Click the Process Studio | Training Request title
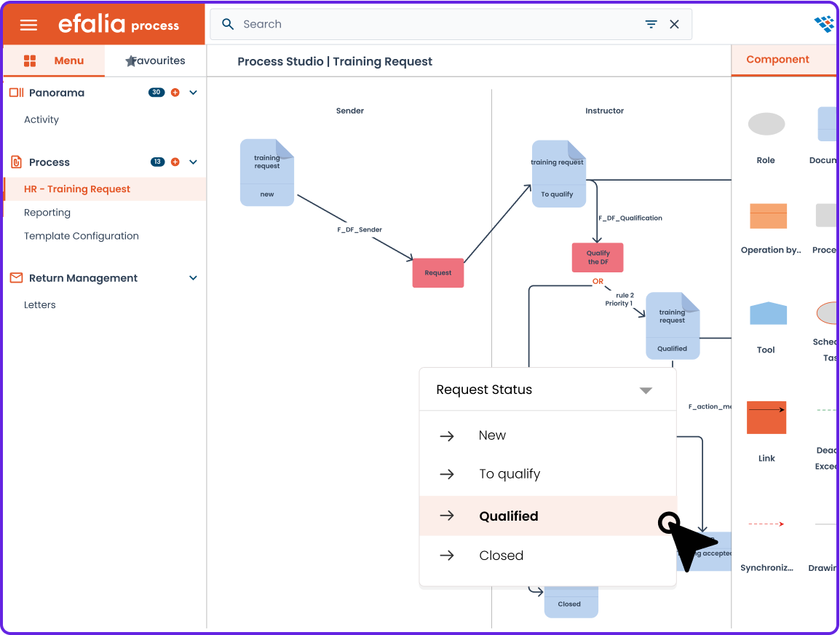The height and width of the screenshot is (635, 840). (x=335, y=62)
